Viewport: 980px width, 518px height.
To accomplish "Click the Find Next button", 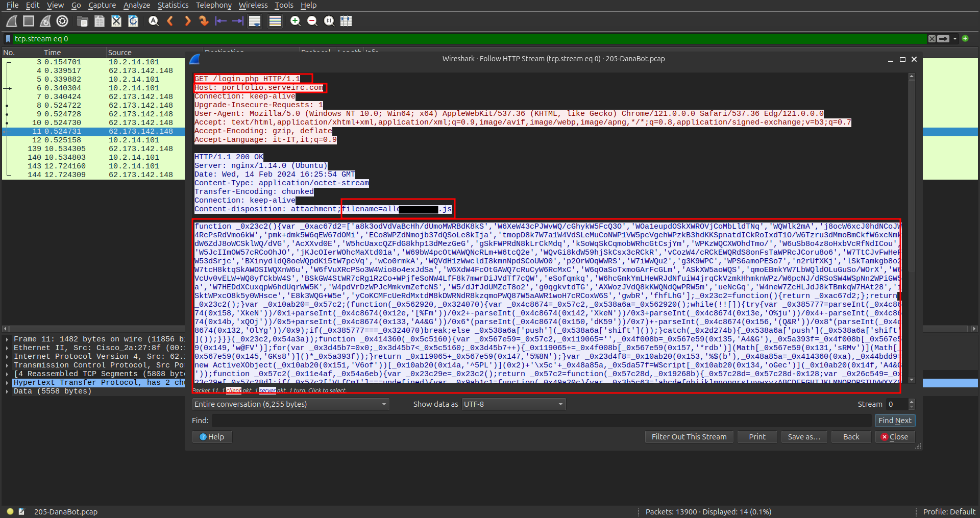I will pyautogui.click(x=895, y=420).
